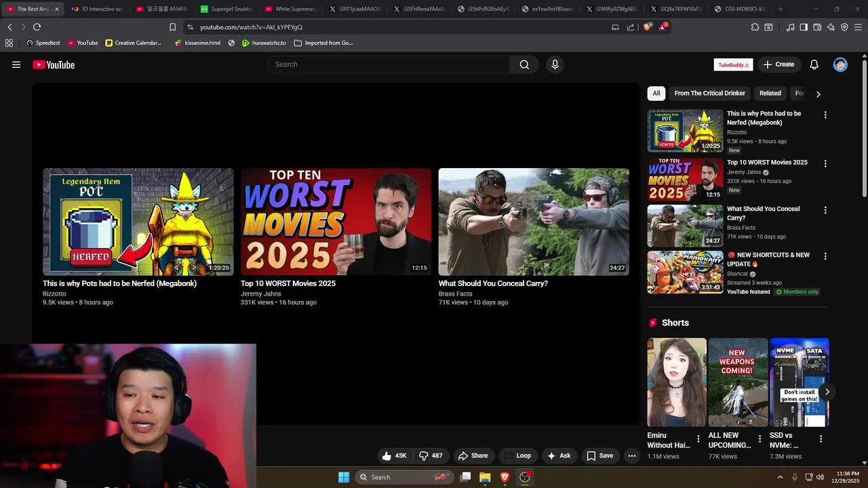Open the kissanime.html bookmark

point(197,43)
